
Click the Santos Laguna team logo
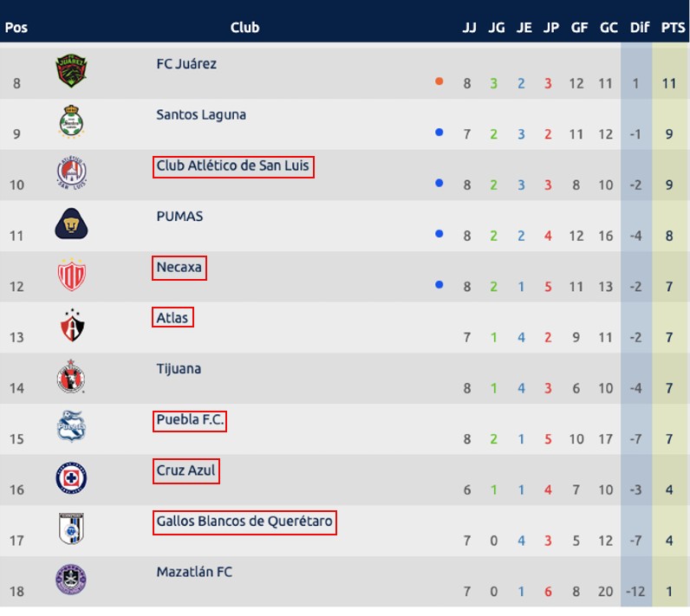point(71,121)
